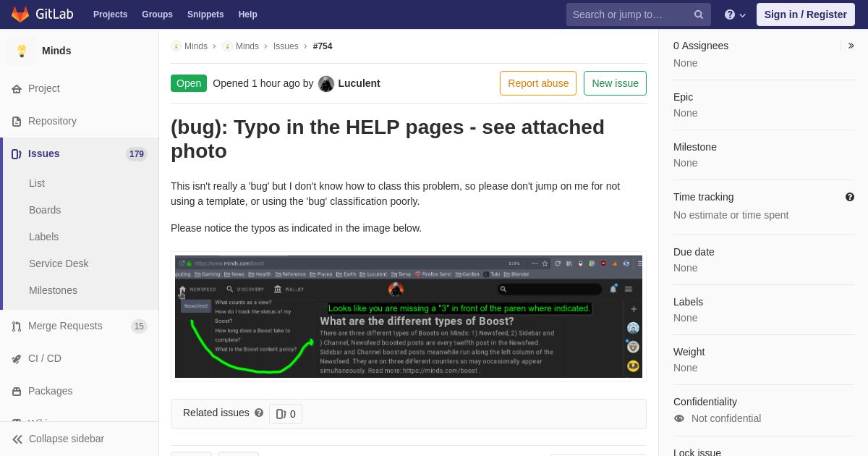Focus the Search or jump to field

[639, 14]
